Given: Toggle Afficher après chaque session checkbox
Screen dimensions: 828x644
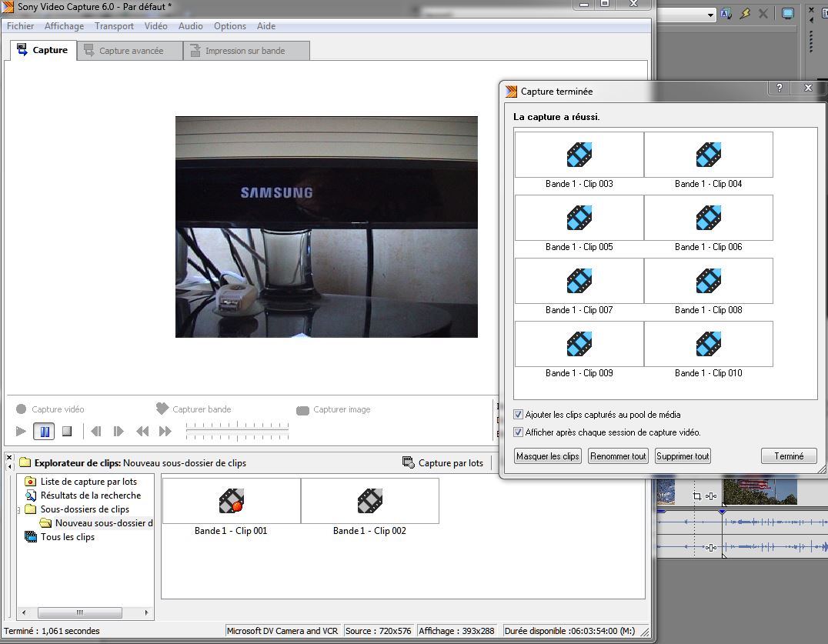Looking at the screenshot, I should pos(518,432).
